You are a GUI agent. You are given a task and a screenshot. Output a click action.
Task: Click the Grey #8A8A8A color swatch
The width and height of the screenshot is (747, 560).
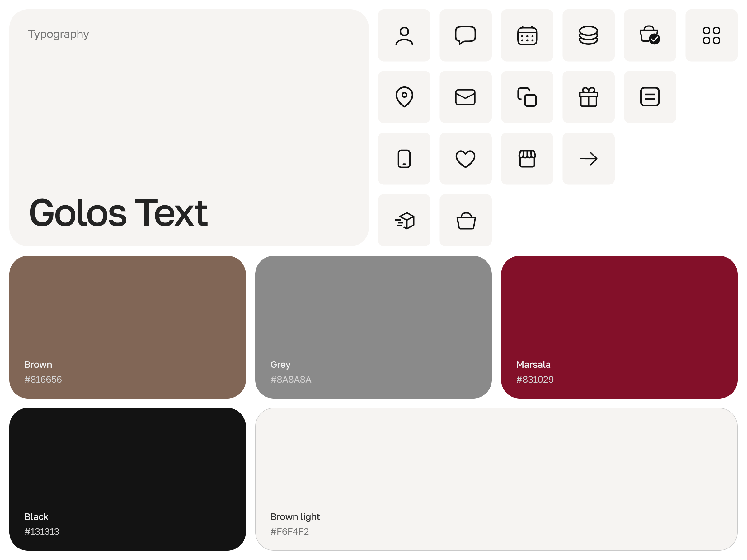373,326
